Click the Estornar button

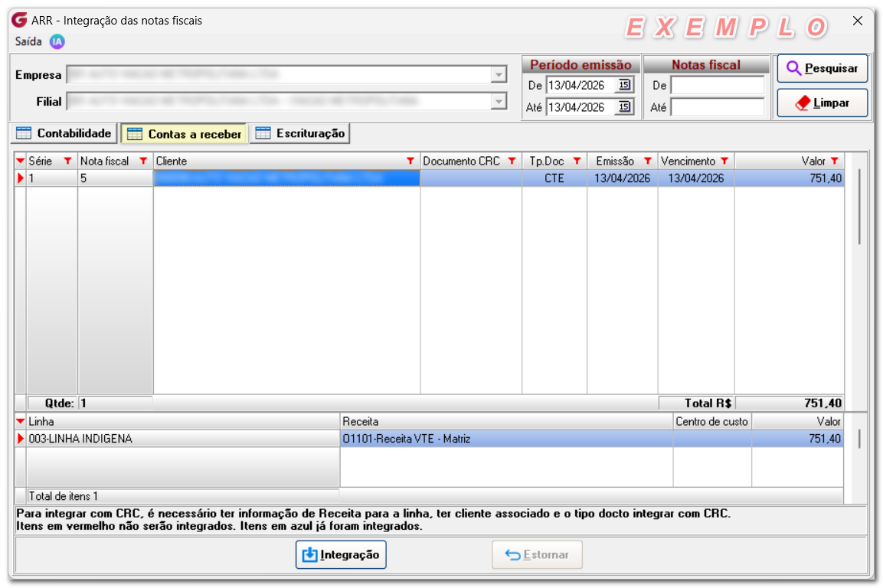[x=537, y=555]
